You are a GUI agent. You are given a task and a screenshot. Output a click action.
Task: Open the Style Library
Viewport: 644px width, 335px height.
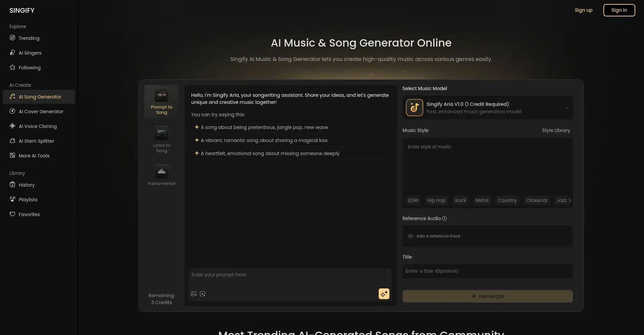pyautogui.click(x=556, y=130)
